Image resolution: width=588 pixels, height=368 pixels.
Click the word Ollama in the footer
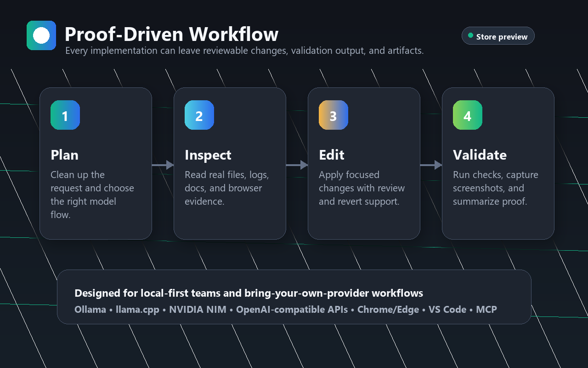[x=90, y=310]
